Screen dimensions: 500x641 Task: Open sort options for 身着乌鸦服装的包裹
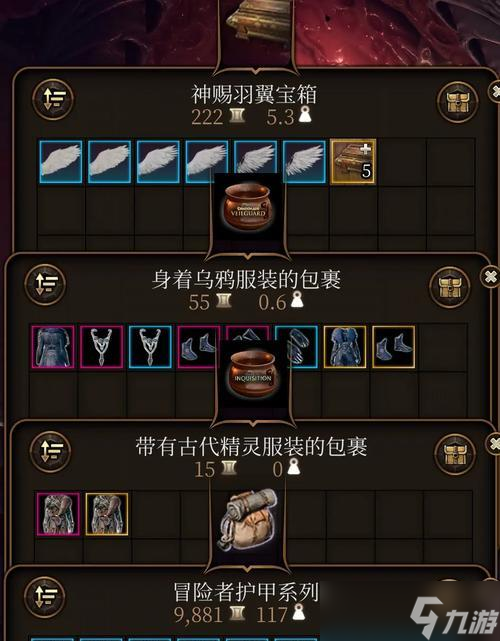45,285
